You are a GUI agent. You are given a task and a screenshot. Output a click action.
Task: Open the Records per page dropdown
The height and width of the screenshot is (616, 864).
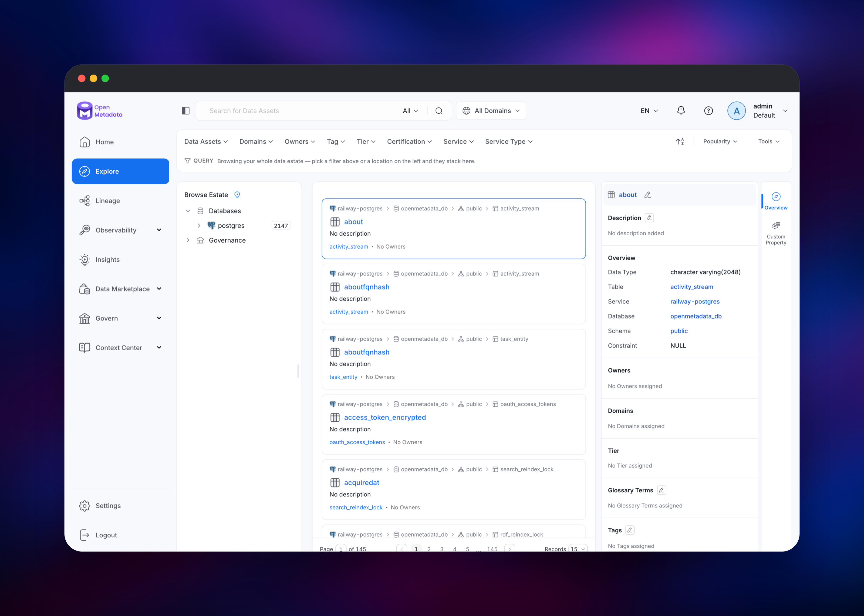click(578, 549)
